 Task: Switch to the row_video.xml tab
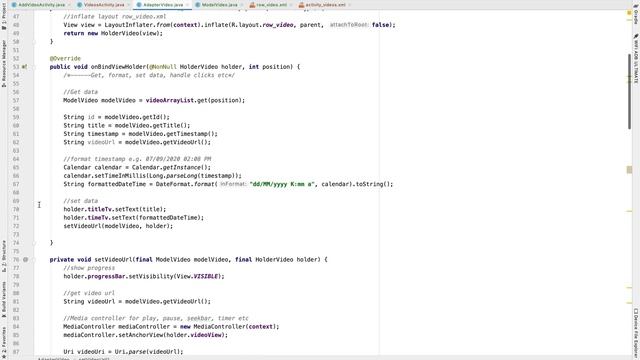tap(271, 5)
